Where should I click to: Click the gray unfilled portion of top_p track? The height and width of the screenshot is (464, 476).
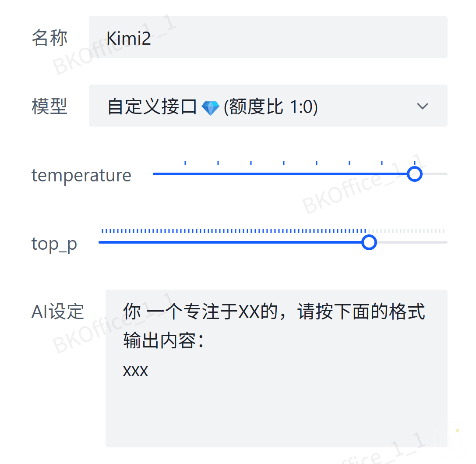[x=412, y=242]
